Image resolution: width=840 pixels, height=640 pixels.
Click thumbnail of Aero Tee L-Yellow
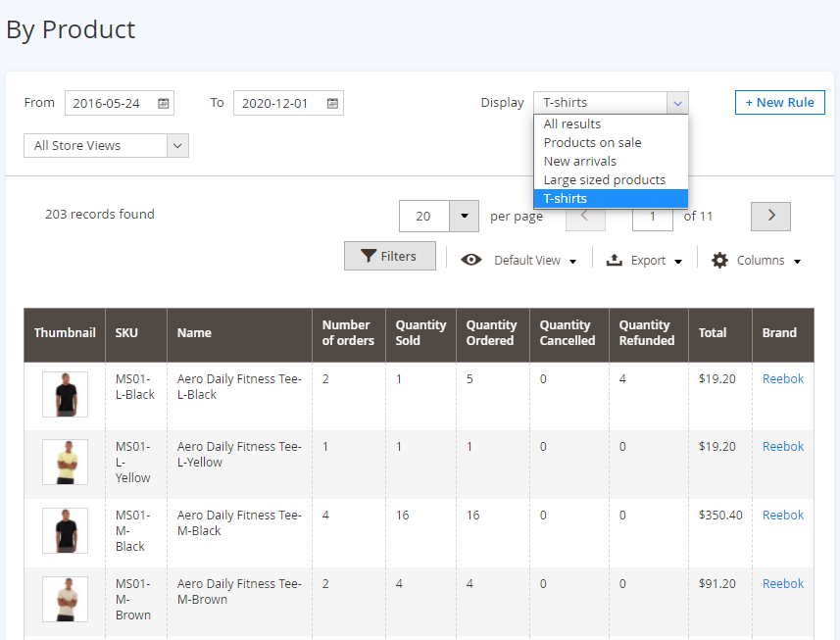[65, 462]
